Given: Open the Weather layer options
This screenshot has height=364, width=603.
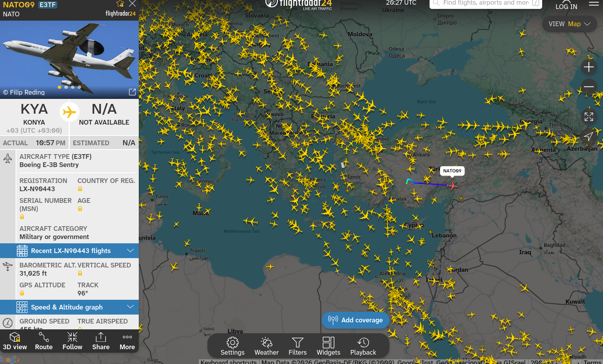Looking at the screenshot, I should click(267, 346).
